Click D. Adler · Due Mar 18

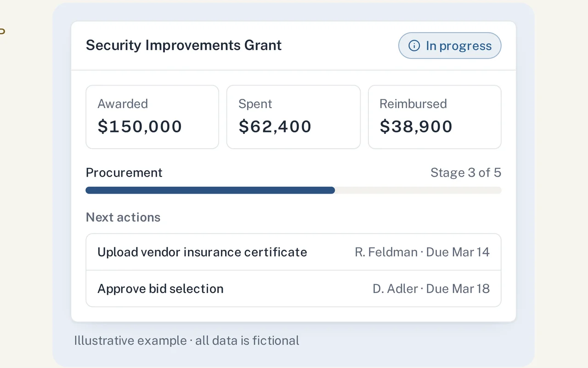point(431,289)
